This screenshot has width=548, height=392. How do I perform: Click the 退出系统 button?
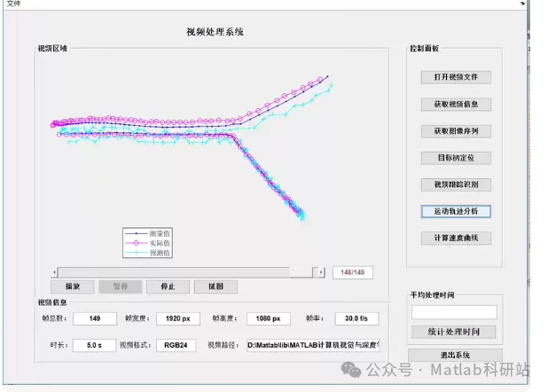click(x=455, y=355)
